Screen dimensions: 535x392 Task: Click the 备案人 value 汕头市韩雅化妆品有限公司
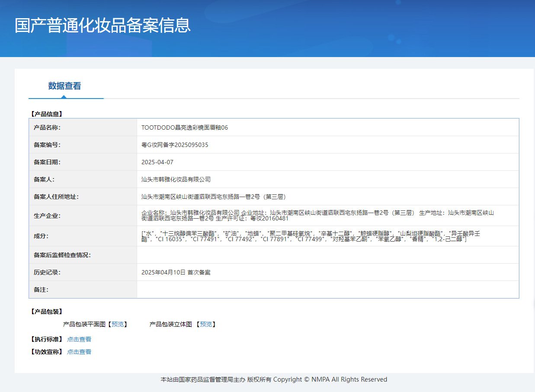click(x=176, y=179)
